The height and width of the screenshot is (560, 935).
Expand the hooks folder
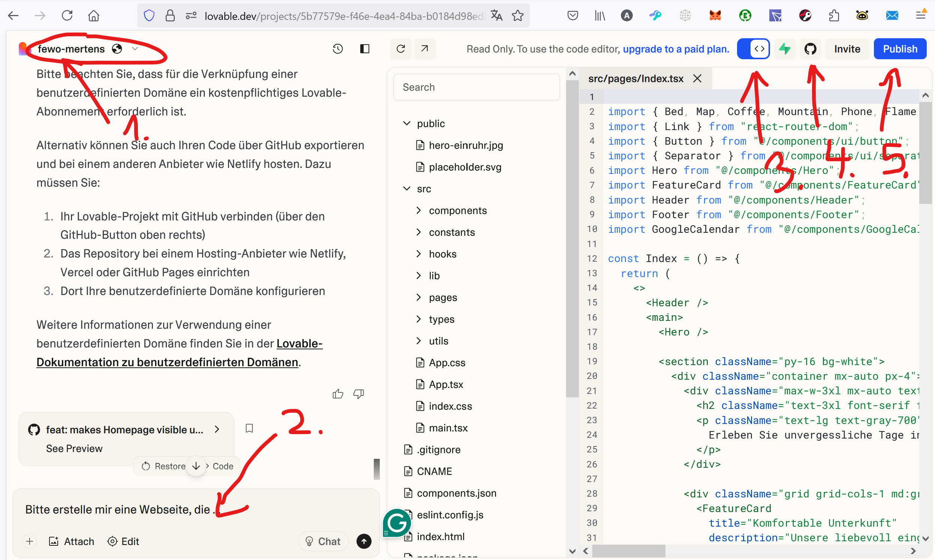pos(436,254)
